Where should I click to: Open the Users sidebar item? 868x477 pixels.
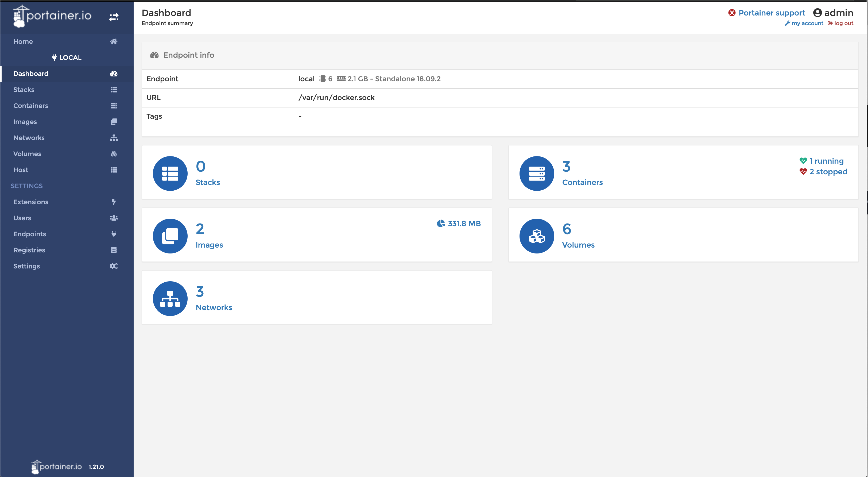(22, 218)
